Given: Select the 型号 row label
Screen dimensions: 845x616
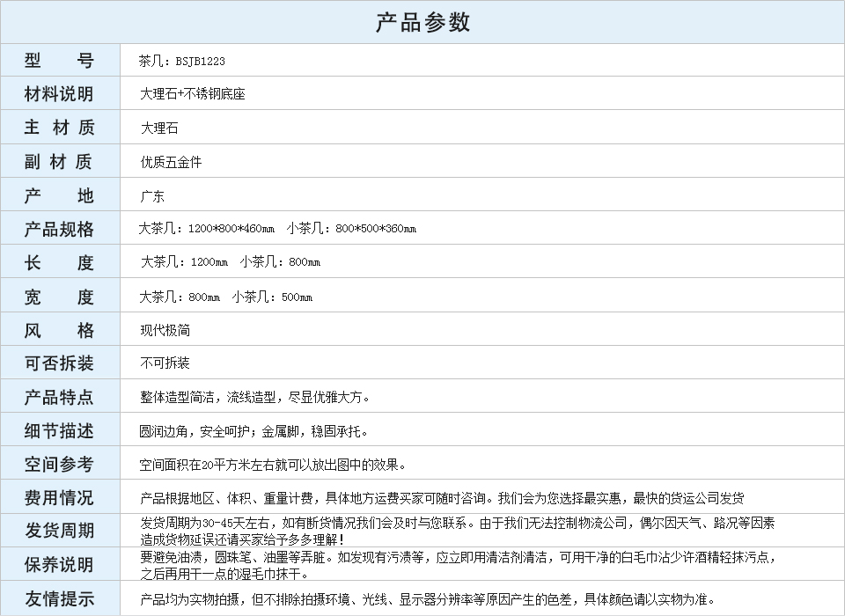Looking at the screenshot, I should (59, 61).
